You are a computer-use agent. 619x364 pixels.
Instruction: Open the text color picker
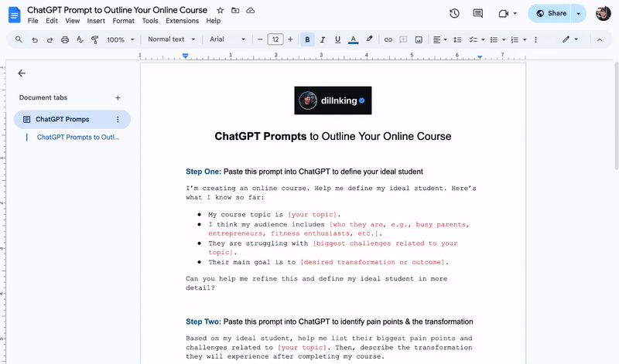click(x=354, y=39)
